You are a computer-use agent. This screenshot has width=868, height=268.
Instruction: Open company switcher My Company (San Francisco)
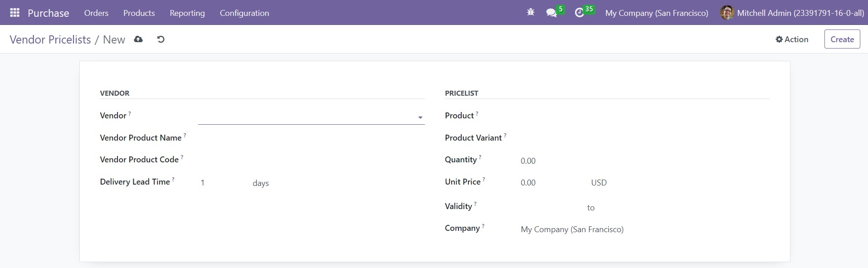657,13
